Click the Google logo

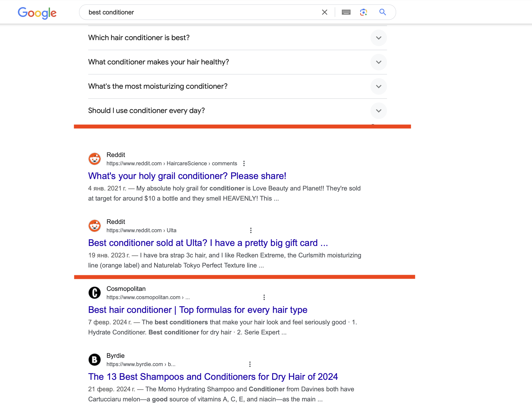(x=37, y=13)
